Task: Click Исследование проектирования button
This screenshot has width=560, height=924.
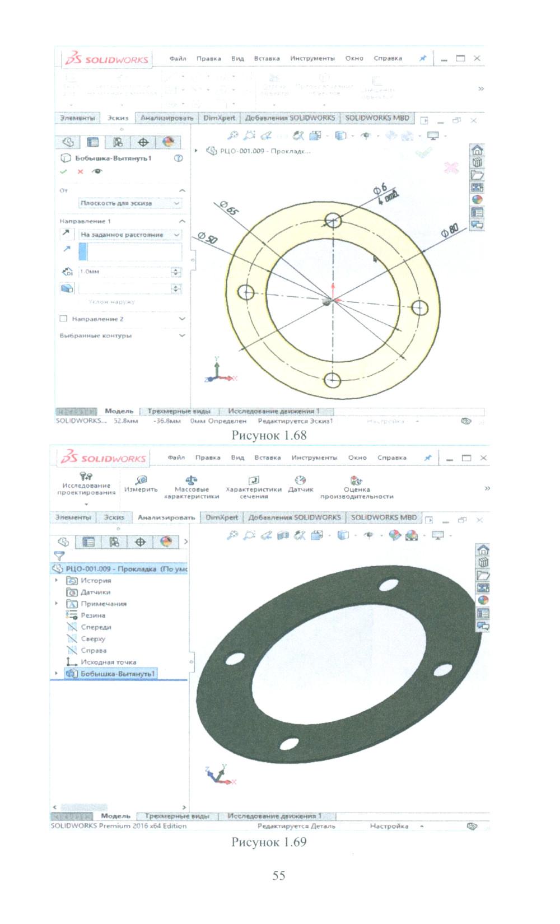Action: [x=86, y=484]
